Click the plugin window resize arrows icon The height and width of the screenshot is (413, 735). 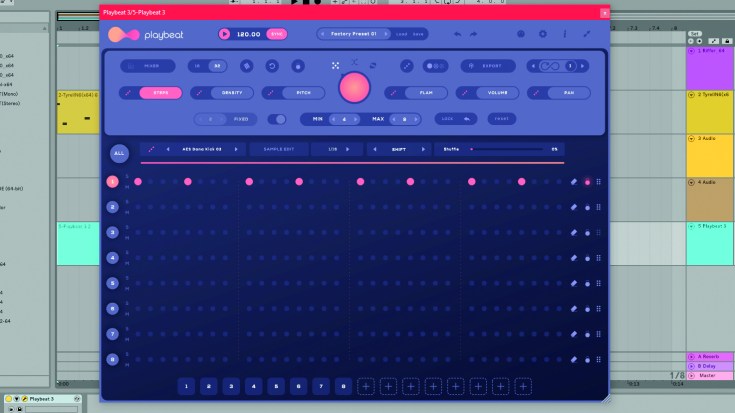click(587, 34)
